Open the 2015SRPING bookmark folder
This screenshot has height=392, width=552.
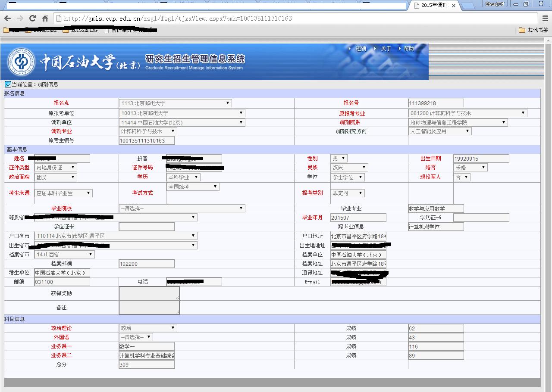point(80,30)
